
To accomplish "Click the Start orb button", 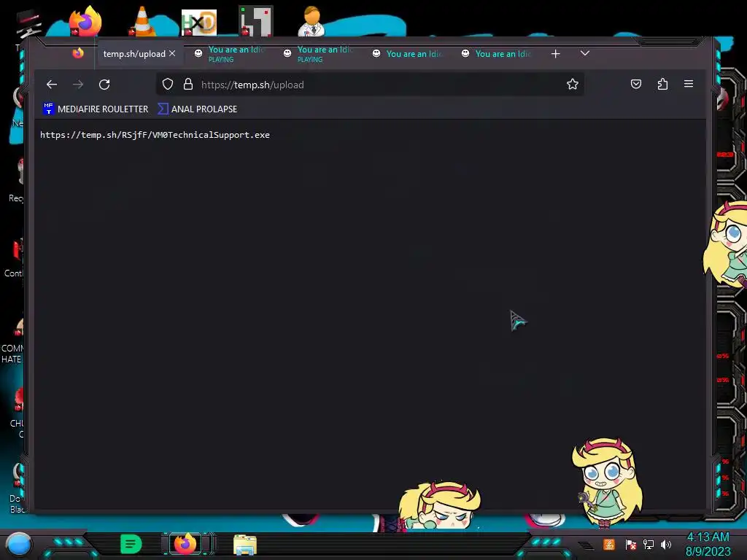I will [x=18, y=544].
